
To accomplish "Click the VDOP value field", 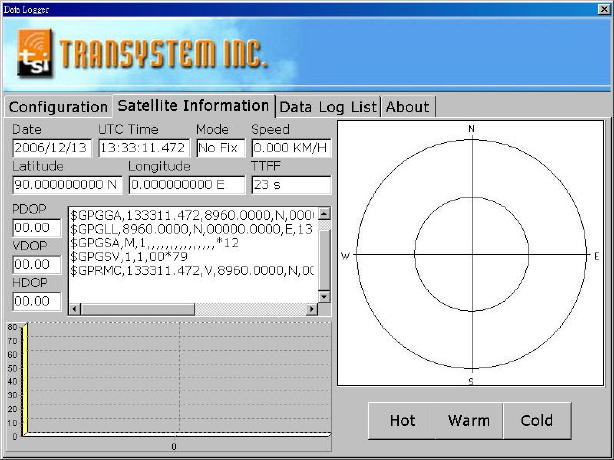I will pos(37,265).
